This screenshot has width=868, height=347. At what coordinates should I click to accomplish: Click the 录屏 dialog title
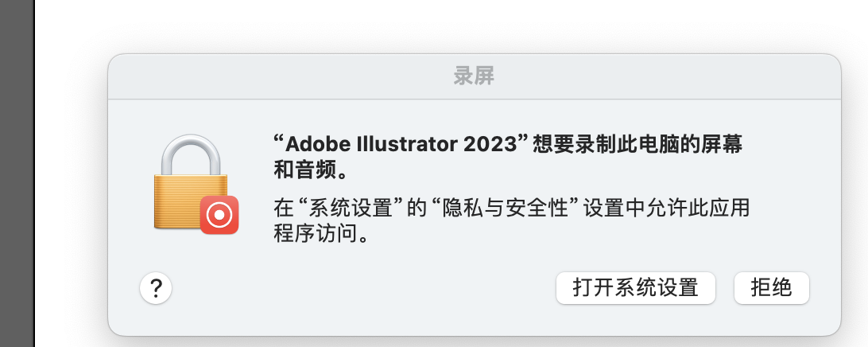[475, 76]
